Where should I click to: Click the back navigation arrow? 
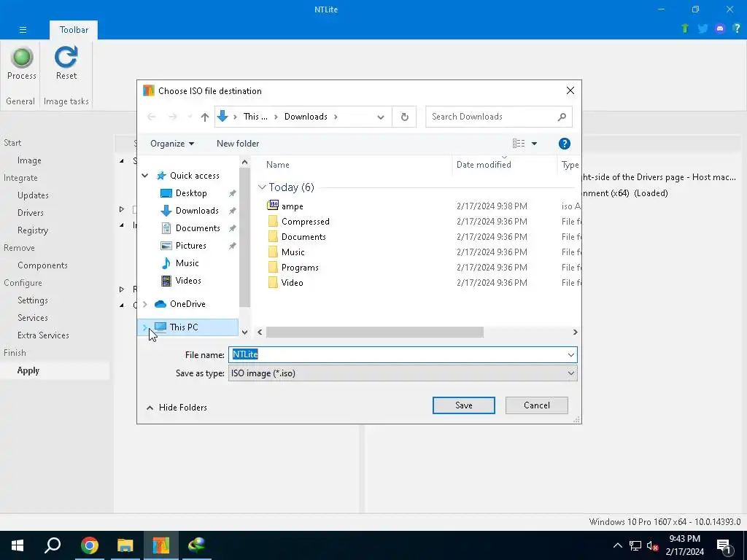coord(152,117)
